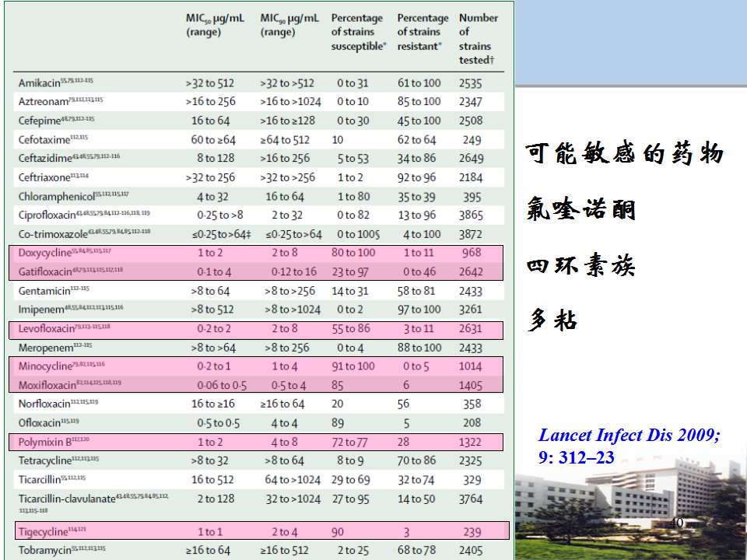
Task: Select the Meropenem row label
Action: point(46,348)
